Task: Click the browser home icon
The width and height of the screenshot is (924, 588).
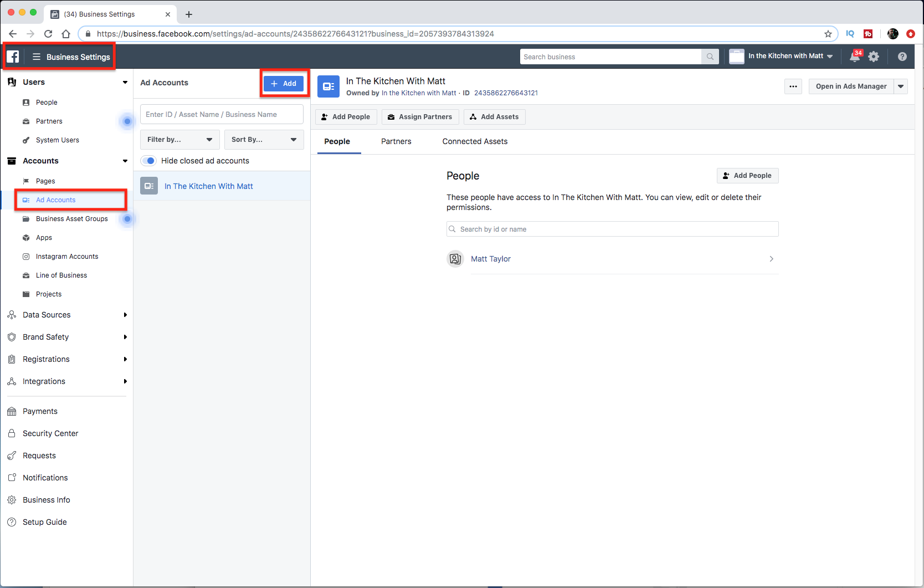Action: (66, 34)
